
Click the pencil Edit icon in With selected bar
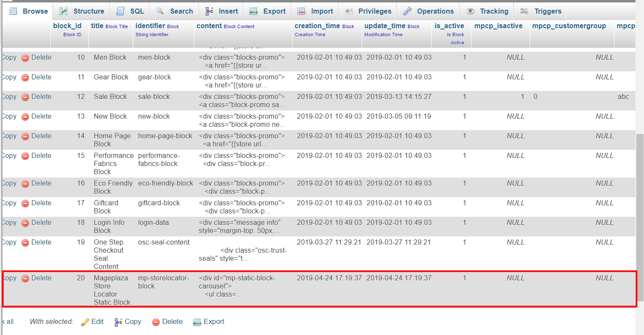click(85, 322)
